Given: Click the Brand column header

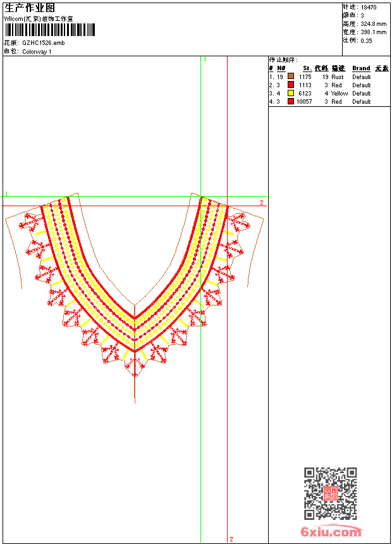Looking at the screenshot, I should tap(361, 68).
